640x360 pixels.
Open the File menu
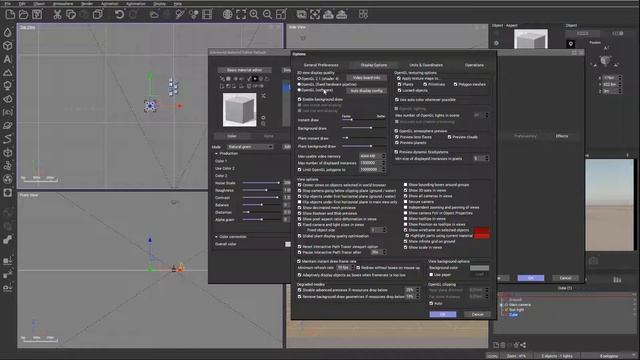(x=7, y=4)
